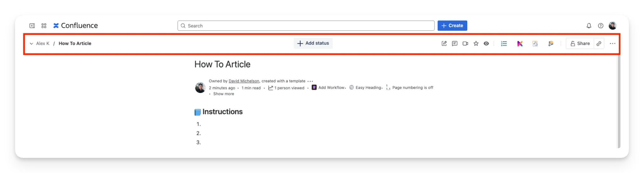Open the Alex K breadcrumb link
The height and width of the screenshot is (173, 644).
(x=43, y=43)
